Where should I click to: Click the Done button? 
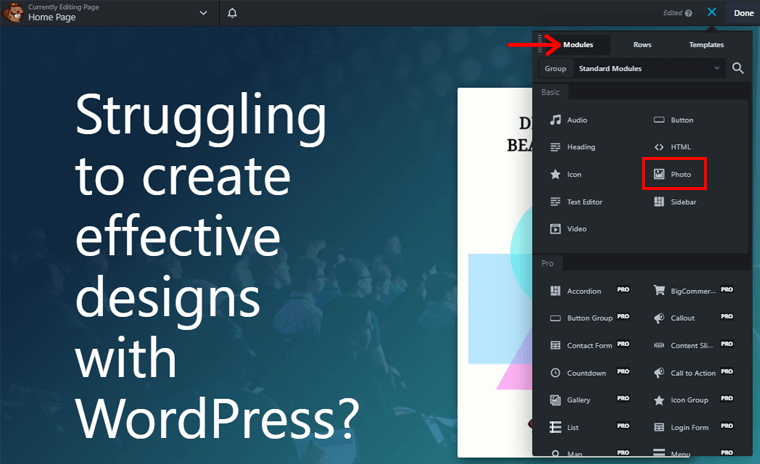pyautogui.click(x=743, y=13)
